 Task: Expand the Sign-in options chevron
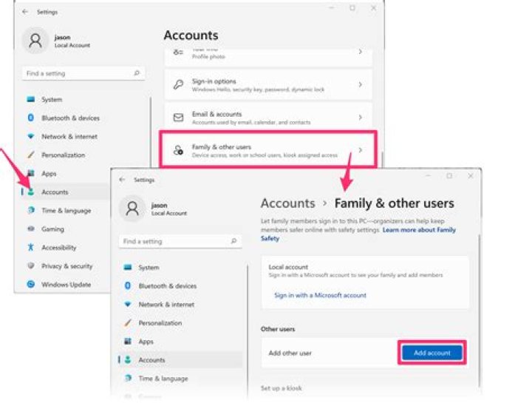[x=360, y=84]
